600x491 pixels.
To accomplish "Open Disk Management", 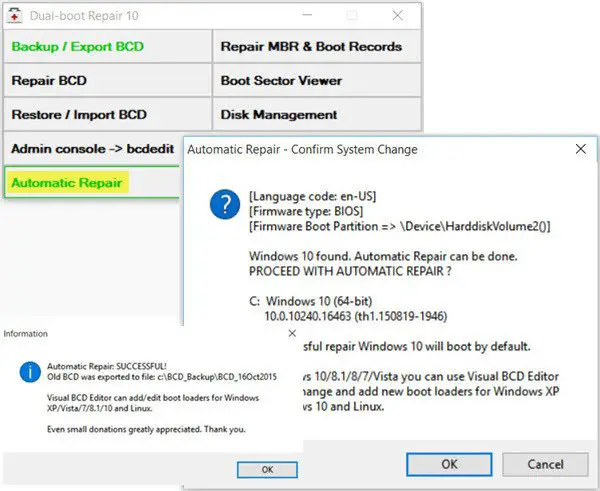I will pyautogui.click(x=317, y=114).
